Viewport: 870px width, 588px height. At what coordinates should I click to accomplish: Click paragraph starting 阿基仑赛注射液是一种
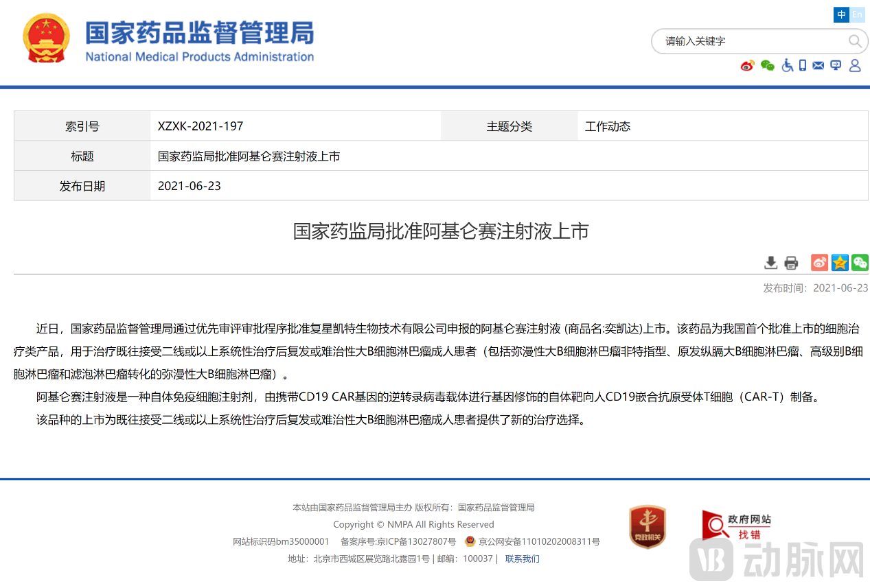(x=428, y=397)
